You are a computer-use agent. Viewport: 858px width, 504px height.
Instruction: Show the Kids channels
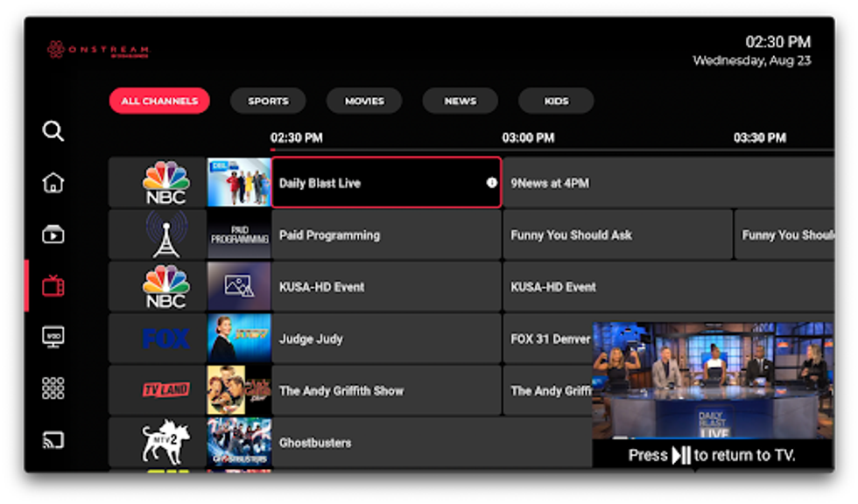click(x=556, y=101)
